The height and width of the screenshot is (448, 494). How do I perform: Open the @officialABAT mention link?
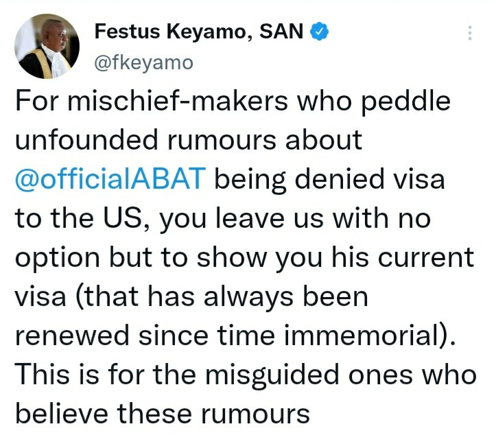pos(110,180)
